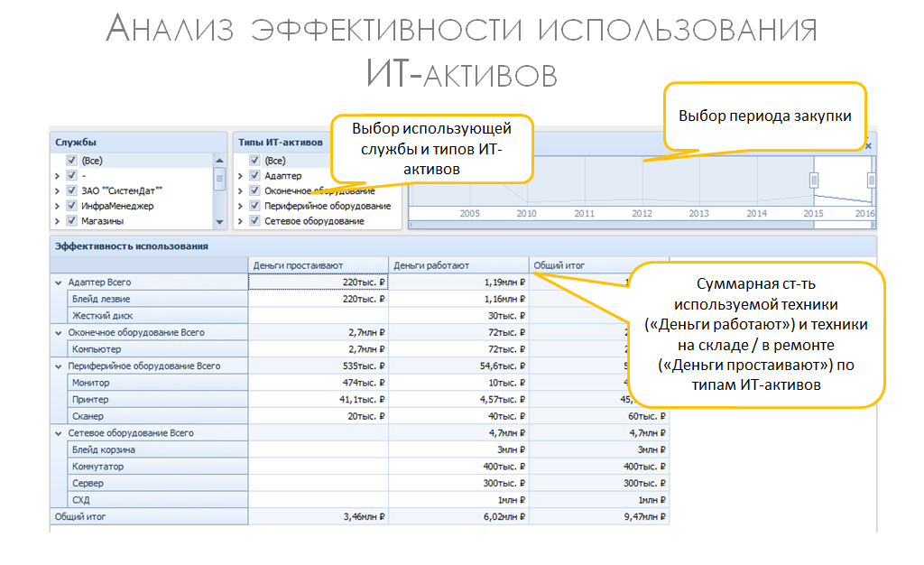Click the Службы list scroll-down arrow
The height and width of the screenshot is (565, 924).
click(x=219, y=222)
